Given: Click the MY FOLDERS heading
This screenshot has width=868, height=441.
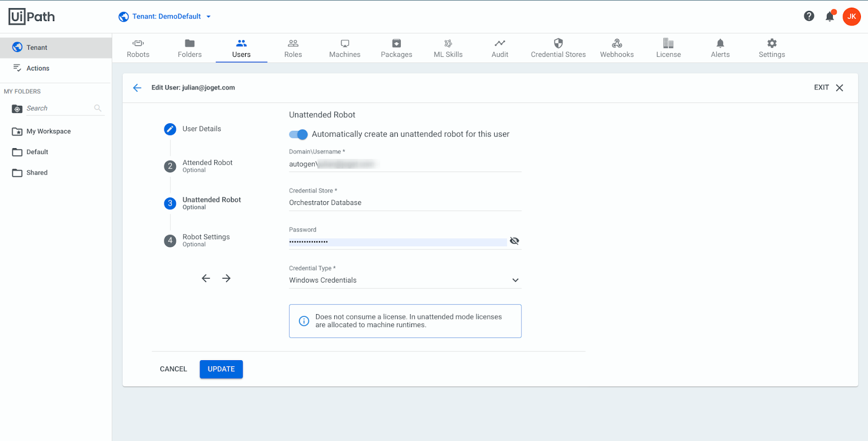Looking at the screenshot, I should (x=22, y=92).
